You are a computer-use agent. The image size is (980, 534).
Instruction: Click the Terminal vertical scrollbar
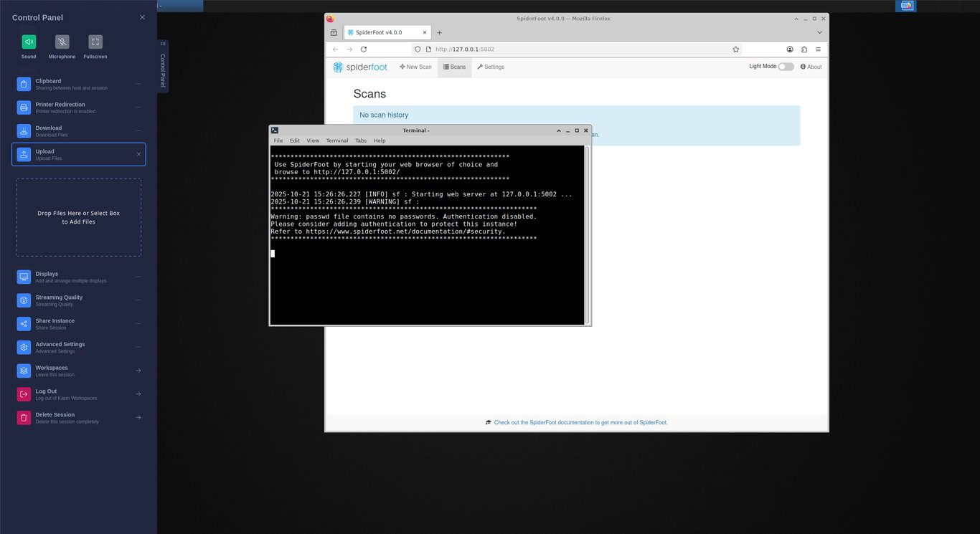(x=588, y=235)
